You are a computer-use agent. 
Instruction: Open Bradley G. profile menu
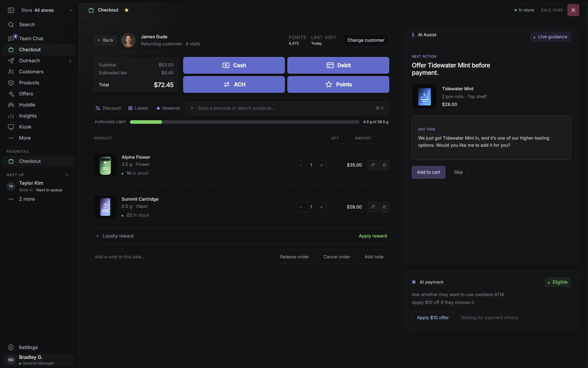[x=39, y=360]
